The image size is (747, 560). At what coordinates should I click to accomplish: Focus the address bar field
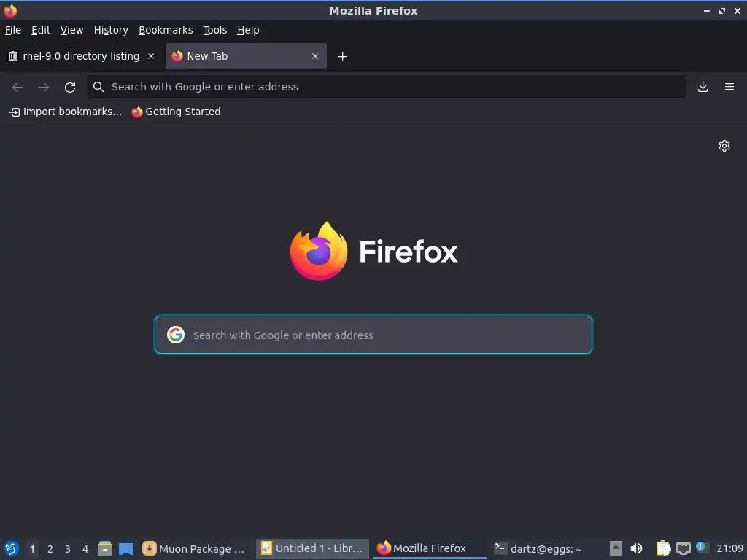tap(387, 87)
